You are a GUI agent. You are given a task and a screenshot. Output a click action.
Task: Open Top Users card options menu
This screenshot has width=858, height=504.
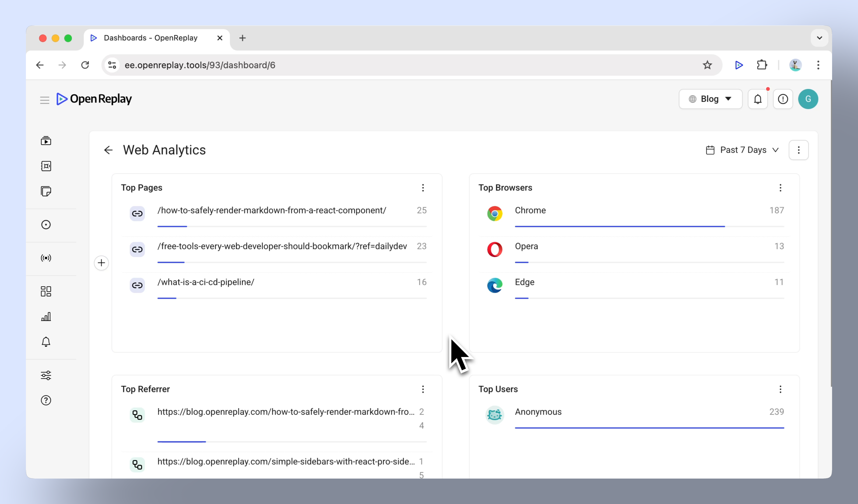click(x=780, y=389)
